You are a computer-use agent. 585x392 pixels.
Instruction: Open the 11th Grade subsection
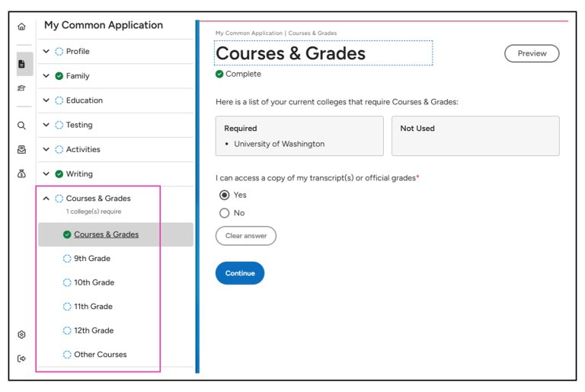pyautogui.click(x=93, y=307)
